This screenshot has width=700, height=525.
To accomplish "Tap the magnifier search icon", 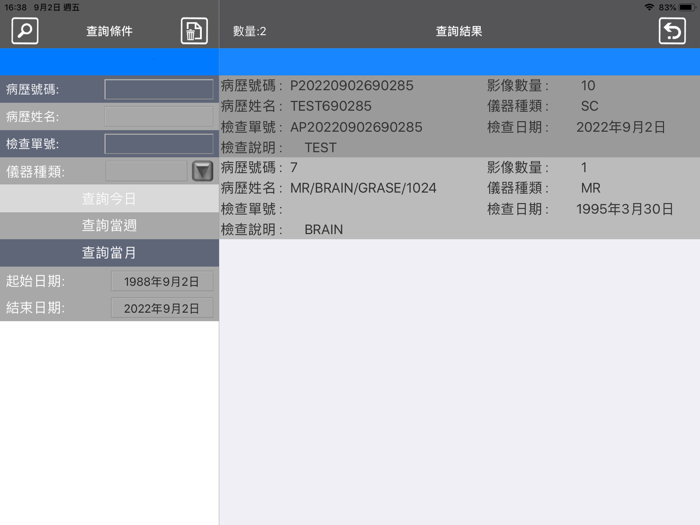I will pyautogui.click(x=25, y=31).
